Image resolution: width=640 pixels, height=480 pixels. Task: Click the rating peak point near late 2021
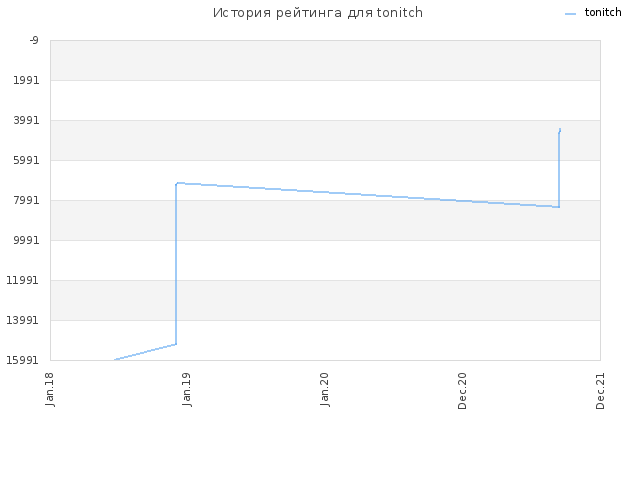click(560, 129)
